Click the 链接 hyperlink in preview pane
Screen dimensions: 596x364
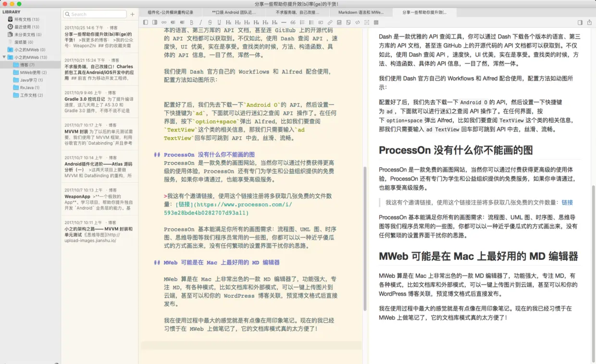(567, 203)
